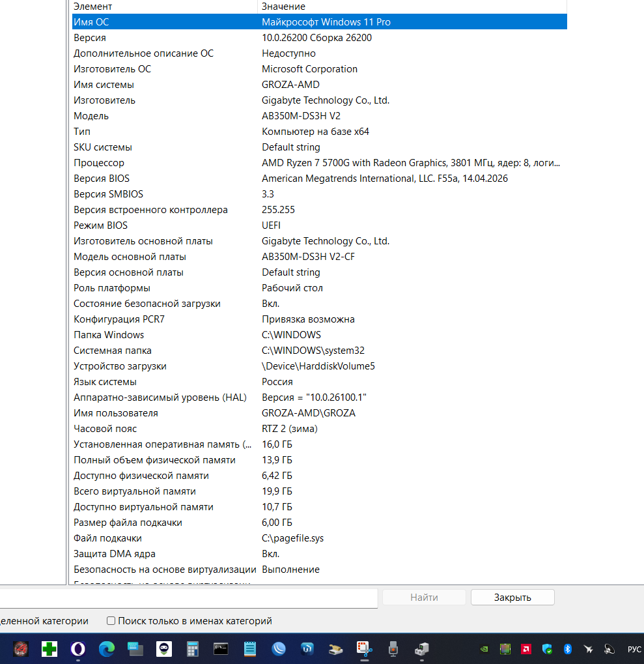Screen dimensions: 644x664
Task: Select the 'Системная папка' row
Action: tap(320, 351)
